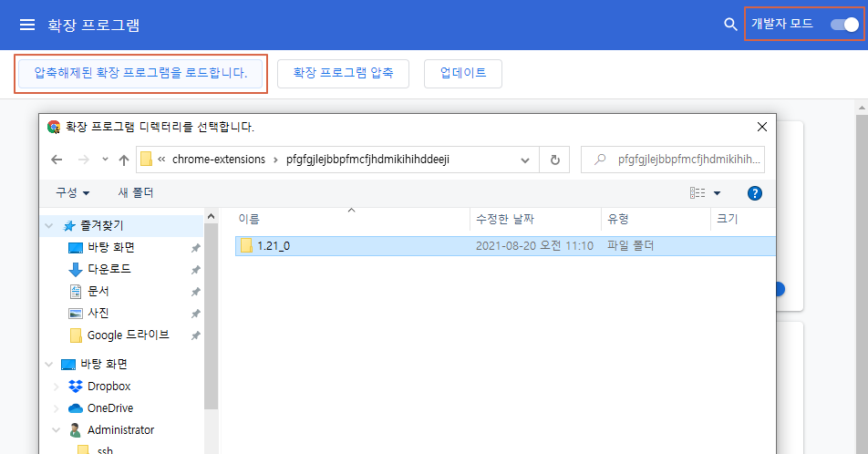The width and height of the screenshot is (868, 454).
Task: Click chrome-extensions in the path bar
Action: pyautogui.click(x=219, y=160)
